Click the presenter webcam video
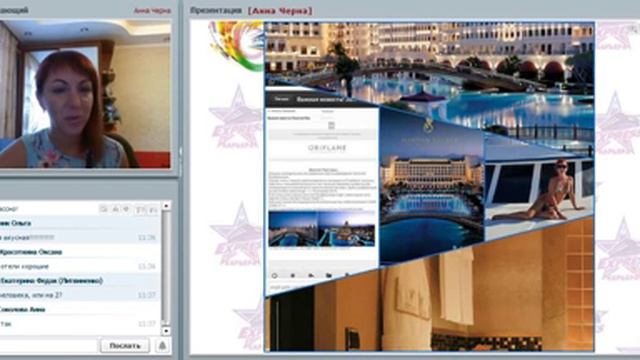Viewport: 640px width, 360px height. click(x=85, y=94)
